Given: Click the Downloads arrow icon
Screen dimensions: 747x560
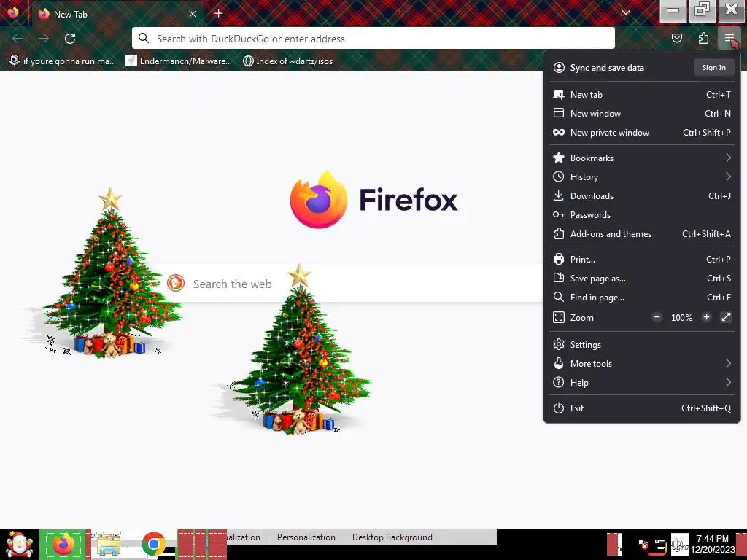Looking at the screenshot, I should [559, 195].
